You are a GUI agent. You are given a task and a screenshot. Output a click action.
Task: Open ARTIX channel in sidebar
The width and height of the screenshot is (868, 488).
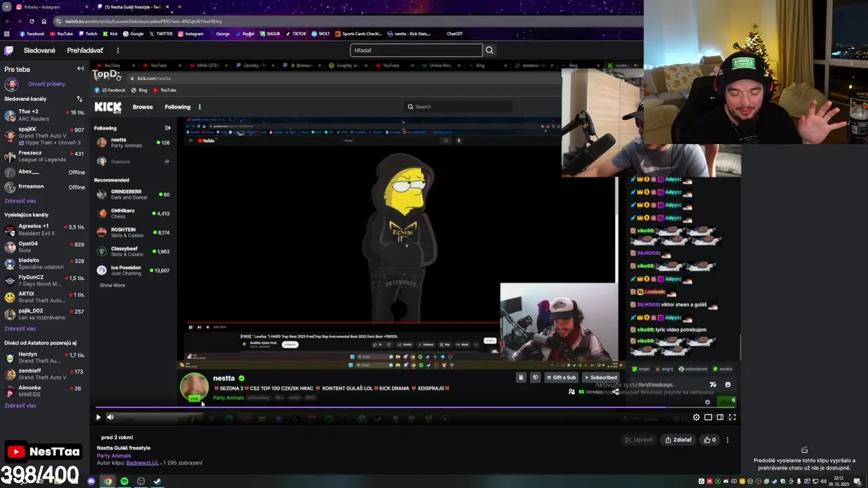coord(45,297)
